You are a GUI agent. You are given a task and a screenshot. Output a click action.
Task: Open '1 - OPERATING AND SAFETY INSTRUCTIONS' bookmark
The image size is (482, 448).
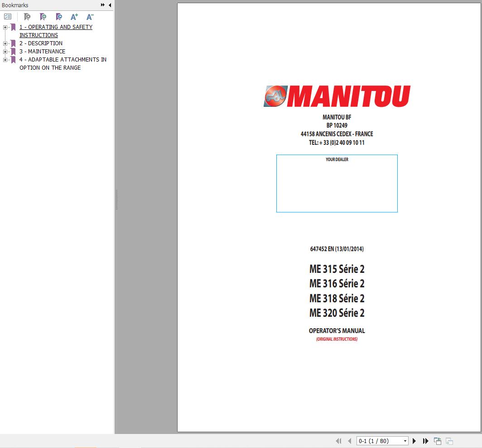point(56,31)
